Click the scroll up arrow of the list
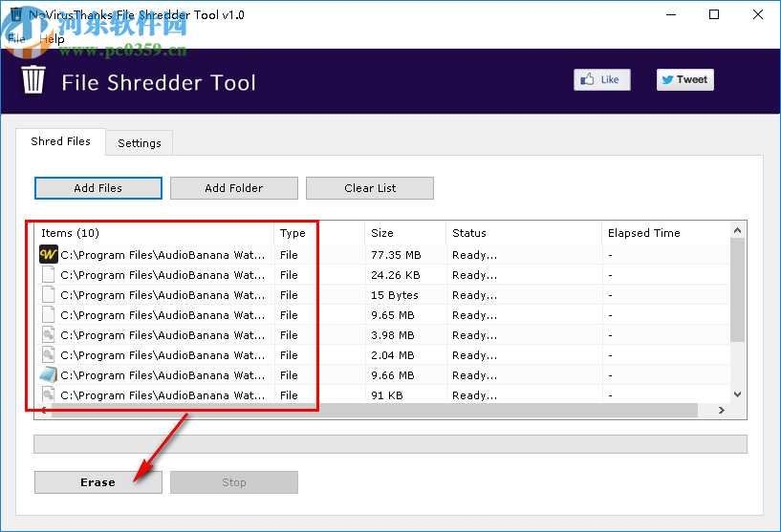Viewport: 781px width, 532px height. coord(738,230)
